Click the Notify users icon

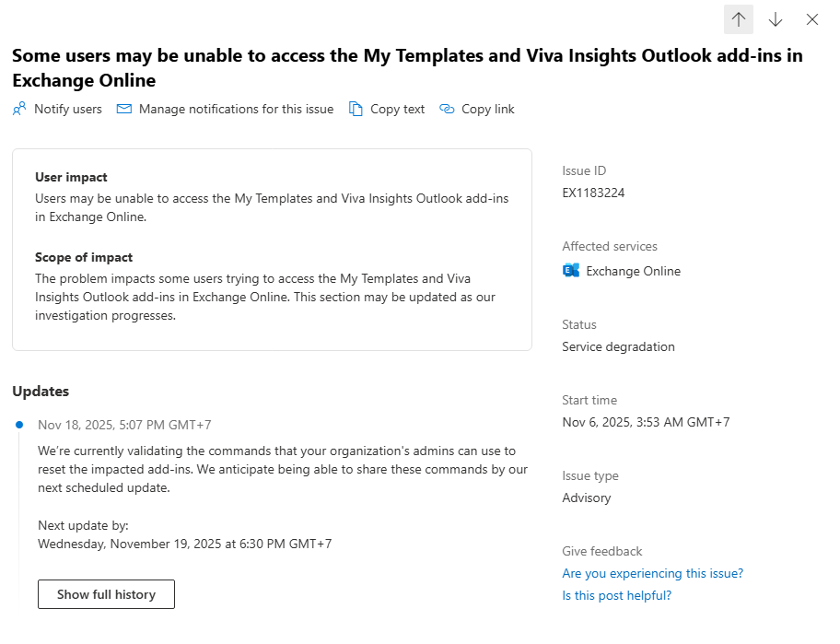point(18,109)
